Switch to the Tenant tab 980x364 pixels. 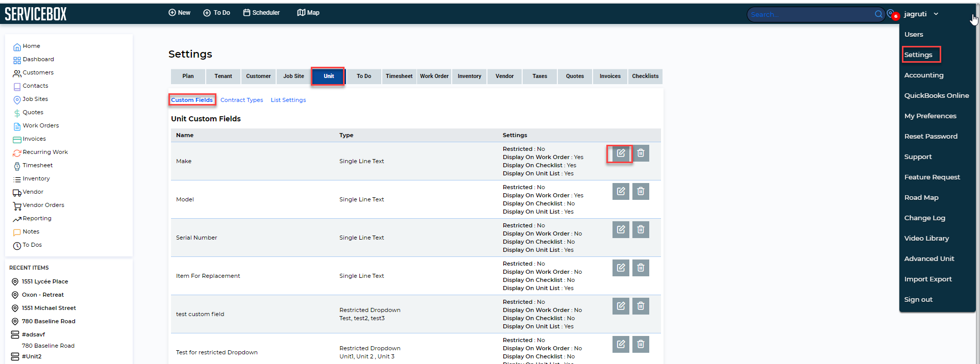coord(223,76)
